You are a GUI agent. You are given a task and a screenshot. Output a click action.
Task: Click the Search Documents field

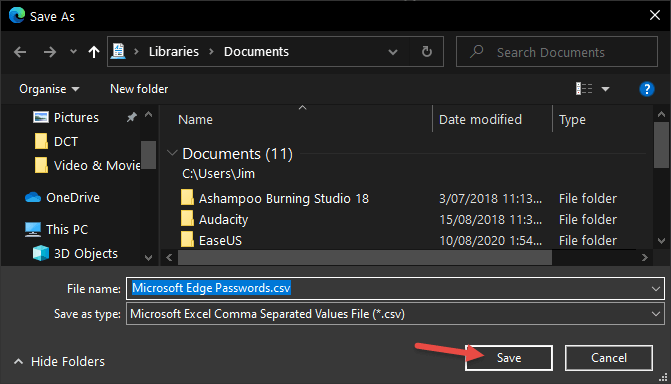pyautogui.click(x=557, y=52)
